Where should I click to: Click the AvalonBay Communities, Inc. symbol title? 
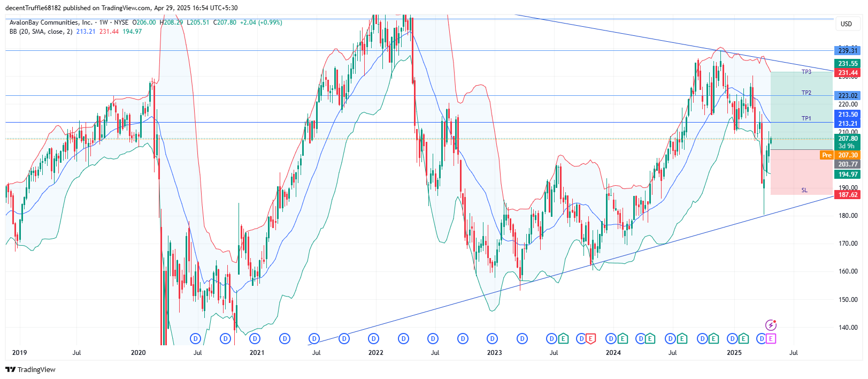pos(51,22)
